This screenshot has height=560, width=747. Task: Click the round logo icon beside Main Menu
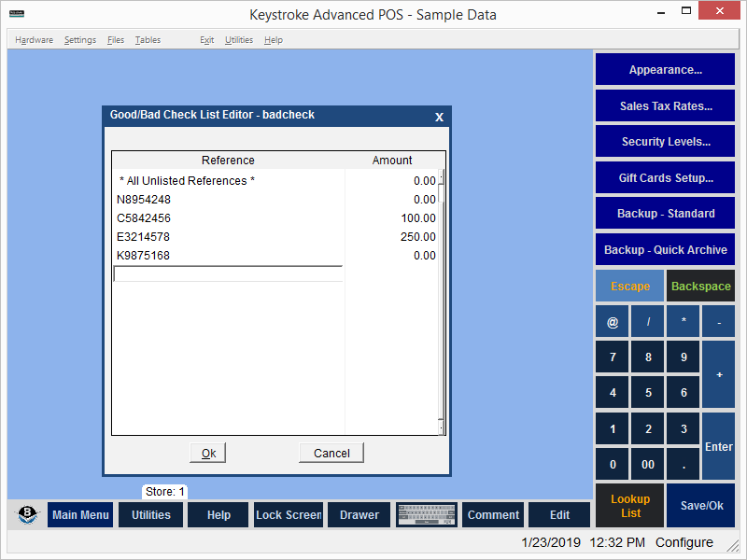27,515
